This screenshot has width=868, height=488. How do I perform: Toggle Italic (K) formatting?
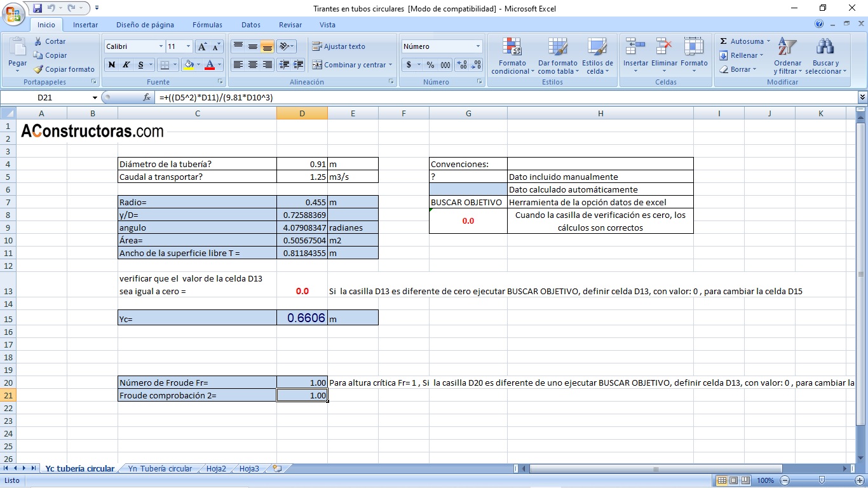pyautogui.click(x=126, y=65)
